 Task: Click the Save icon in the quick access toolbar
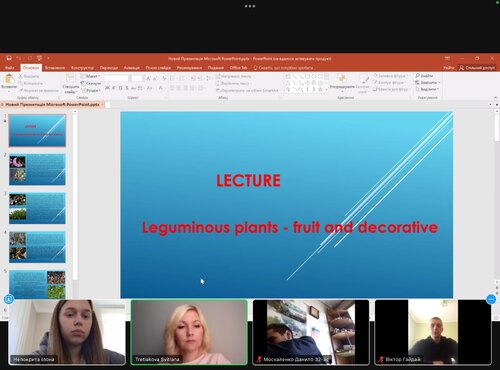coord(9,58)
